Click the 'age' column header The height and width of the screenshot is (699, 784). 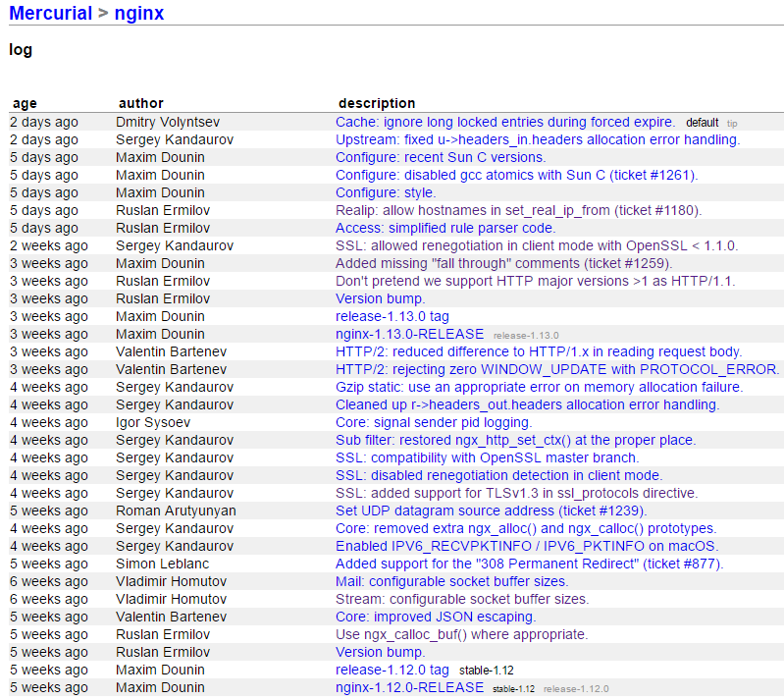25,104
